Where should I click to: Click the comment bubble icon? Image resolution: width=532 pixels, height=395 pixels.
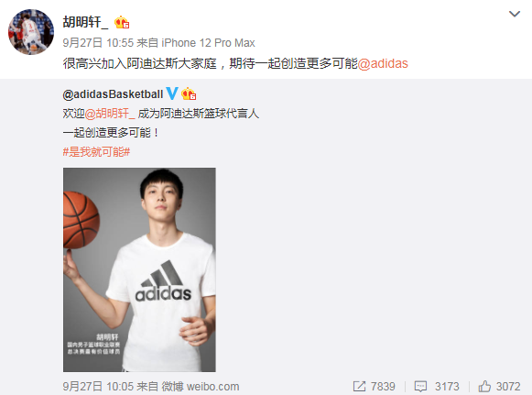point(420,386)
